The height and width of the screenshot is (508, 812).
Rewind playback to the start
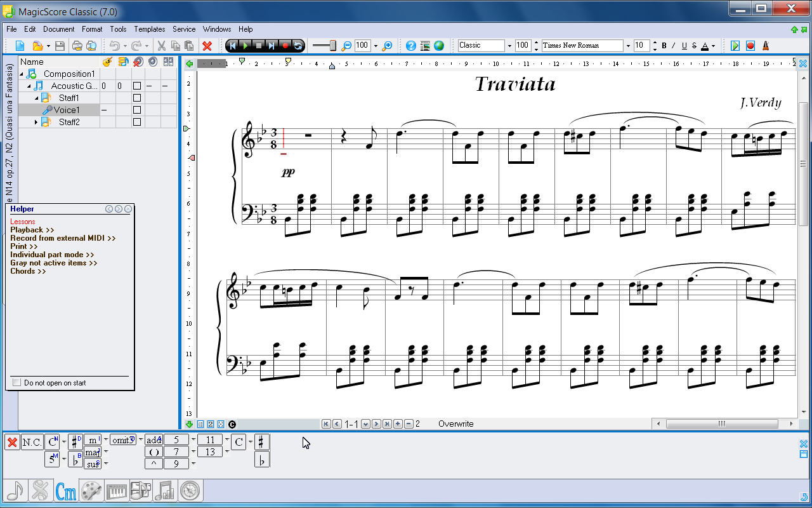(233, 46)
